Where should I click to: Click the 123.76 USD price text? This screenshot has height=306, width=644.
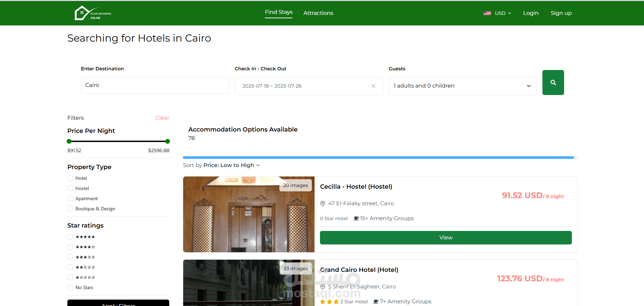tap(520, 279)
